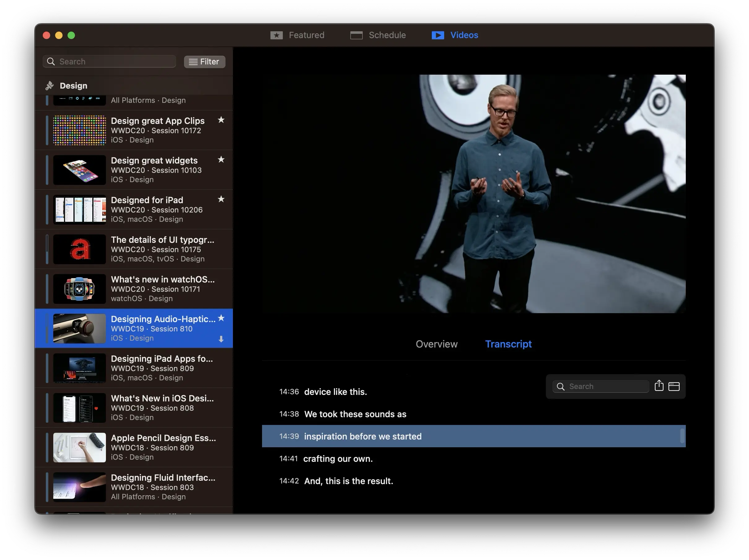This screenshot has width=749, height=560.
Task: Collapse the Design section header
Action: tap(73, 86)
